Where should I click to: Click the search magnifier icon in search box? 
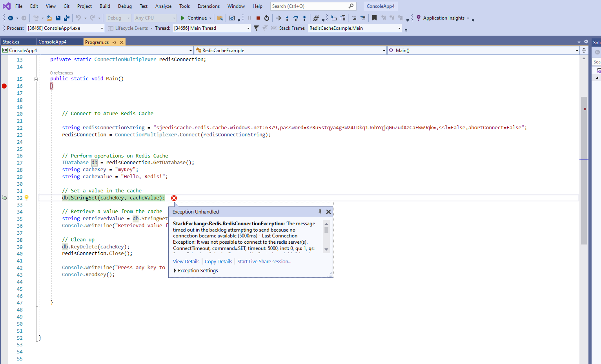click(x=351, y=6)
